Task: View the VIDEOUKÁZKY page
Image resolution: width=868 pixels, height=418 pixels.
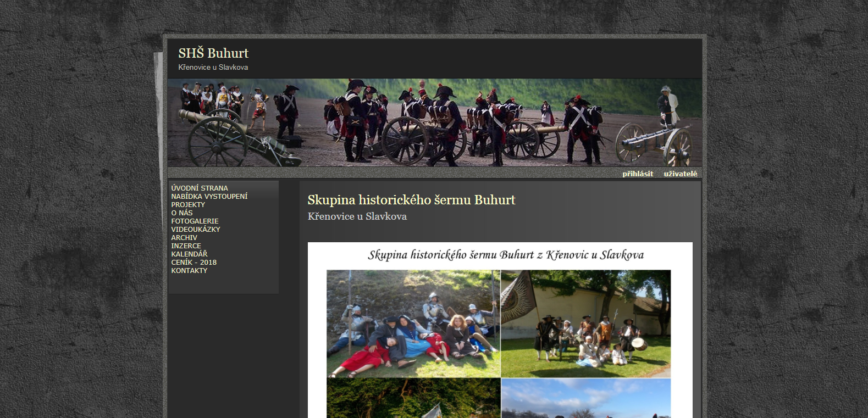Action: [196, 229]
